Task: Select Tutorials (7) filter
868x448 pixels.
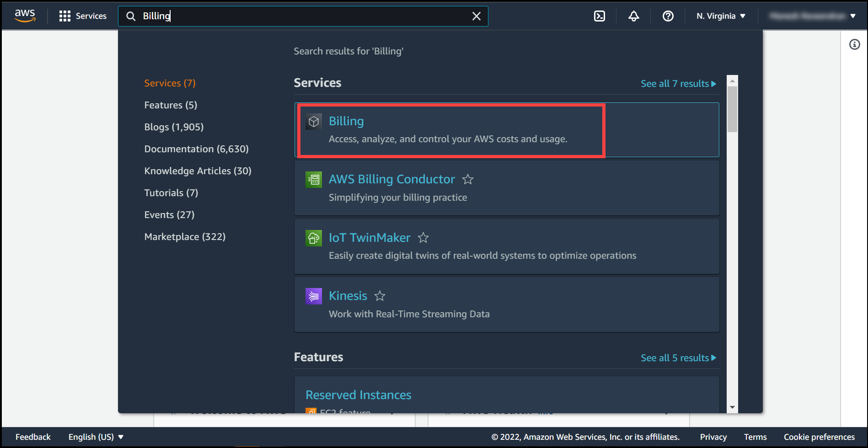Action: pyautogui.click(x=171, y=193)
